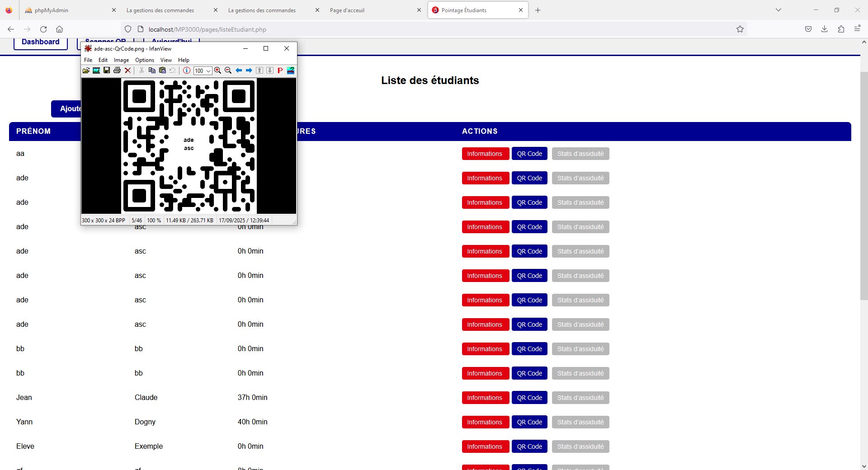
Task: Click Stats d'assiduité for Yann Dogny
Action: click(x=580, y=422)
